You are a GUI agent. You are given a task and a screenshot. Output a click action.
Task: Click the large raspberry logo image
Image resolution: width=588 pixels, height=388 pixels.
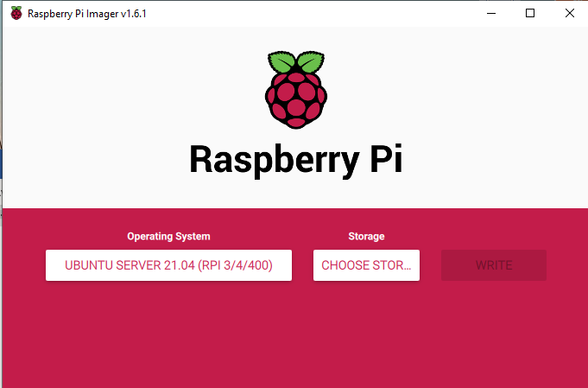click(296, 90)
